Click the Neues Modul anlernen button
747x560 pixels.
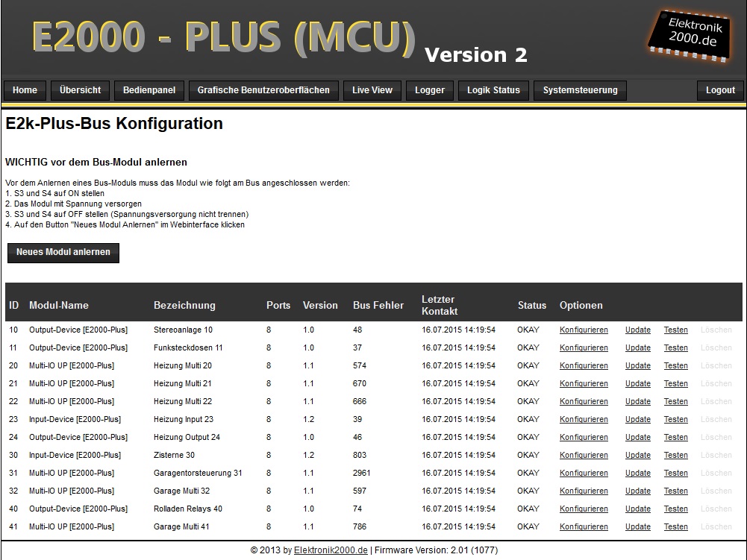[x=63, y=252]
